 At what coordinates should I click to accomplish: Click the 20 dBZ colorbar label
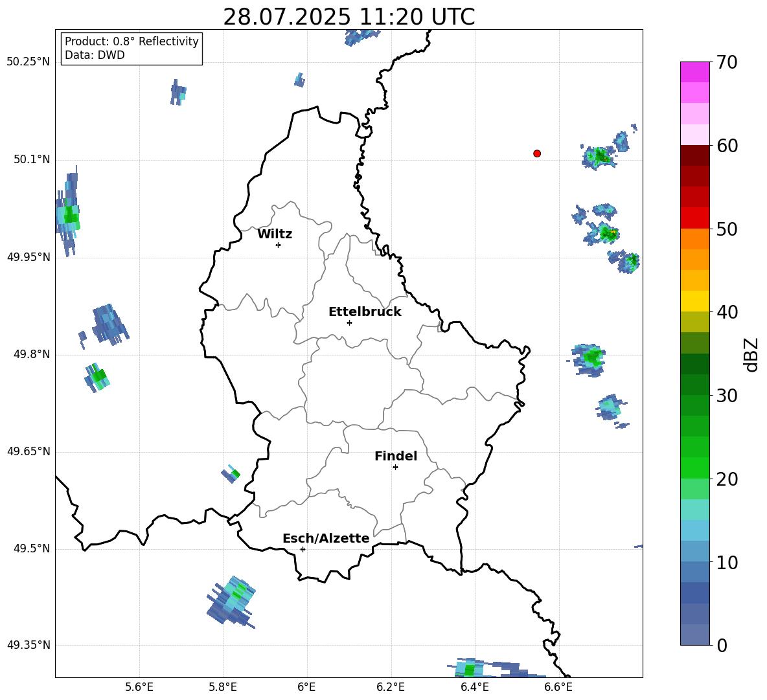727,479
